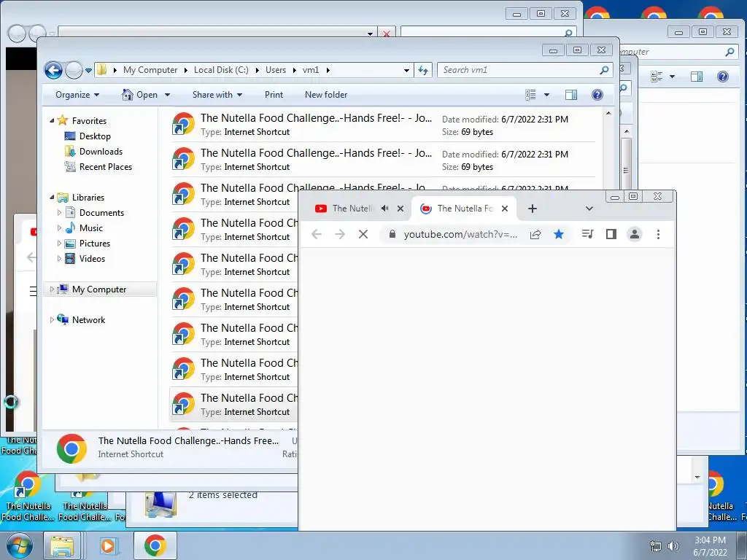Switch to the first YouTube tab playing audio
Viewport: 747px width, 560px height.
pyautogui.click(x=352, y=209)
